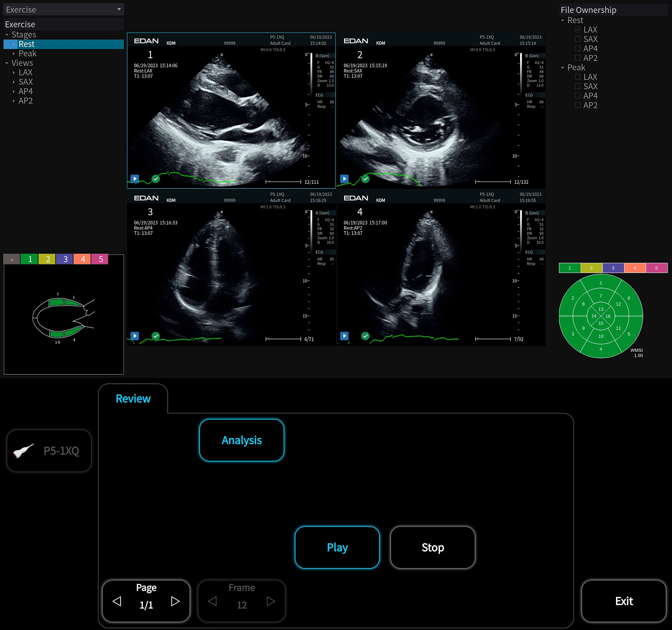The image size is (672, 630).
Task: Pick the orange score 4 swatch
Action: tap(83, 259)
